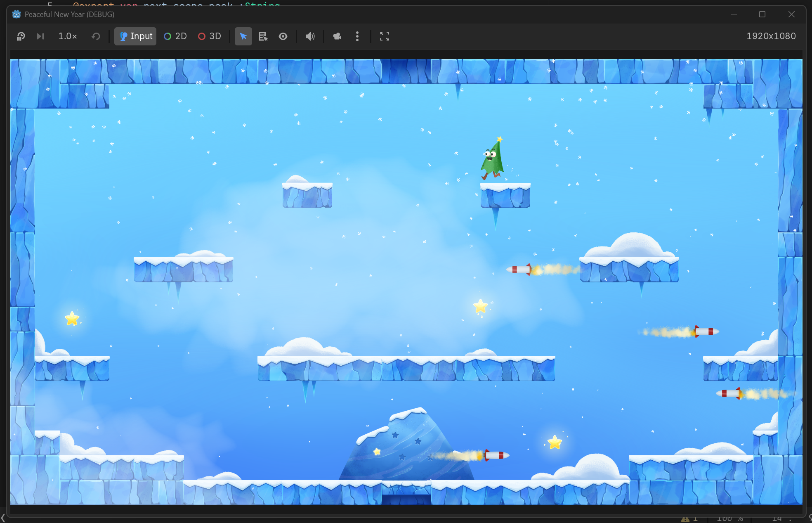812x523 pixels.
Task: Maximize the Peaceful New Year window
Action: (x=762, y=14)
